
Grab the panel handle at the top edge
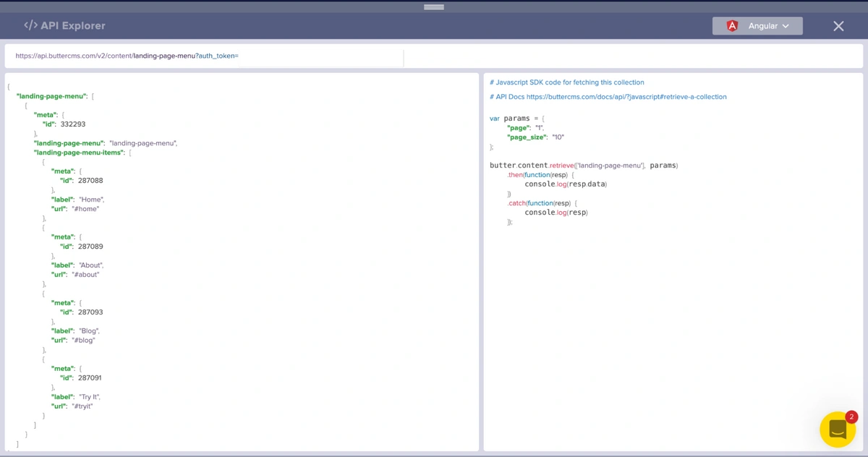tap(434, 7)
